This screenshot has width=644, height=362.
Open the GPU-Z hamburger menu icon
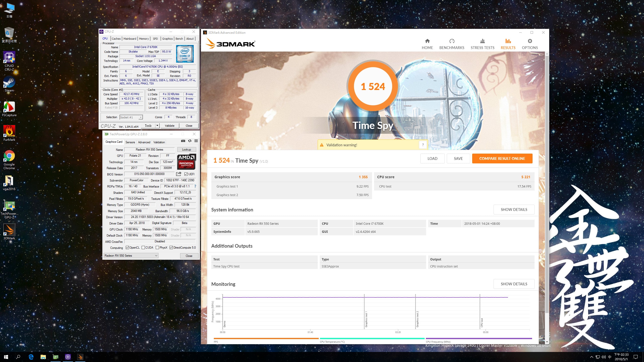[x=196, y=141]
